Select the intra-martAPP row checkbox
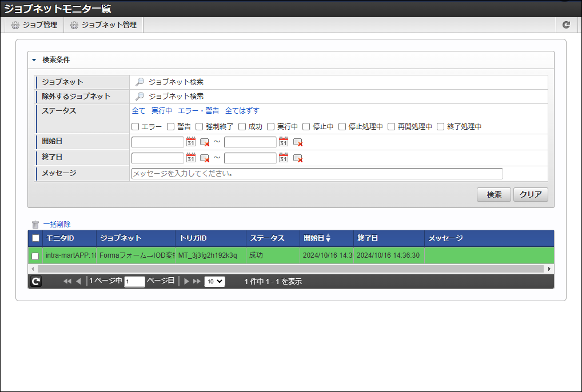The image size is (582, 392). 35,256
